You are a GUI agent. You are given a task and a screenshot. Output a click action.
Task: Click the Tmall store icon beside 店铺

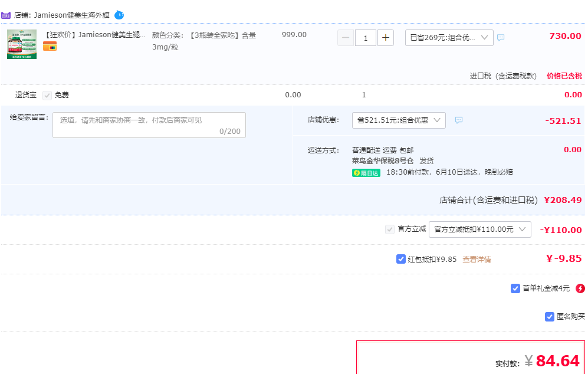click(x=6, y=15)
